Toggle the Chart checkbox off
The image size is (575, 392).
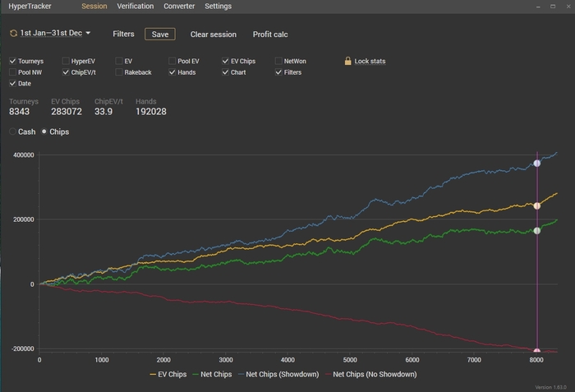(x=225, y=72)
